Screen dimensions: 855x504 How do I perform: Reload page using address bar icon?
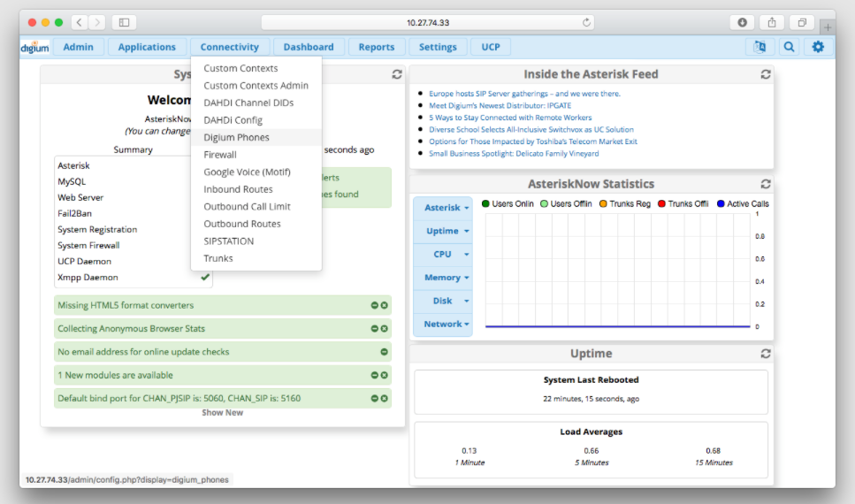[x=586, y=22]
